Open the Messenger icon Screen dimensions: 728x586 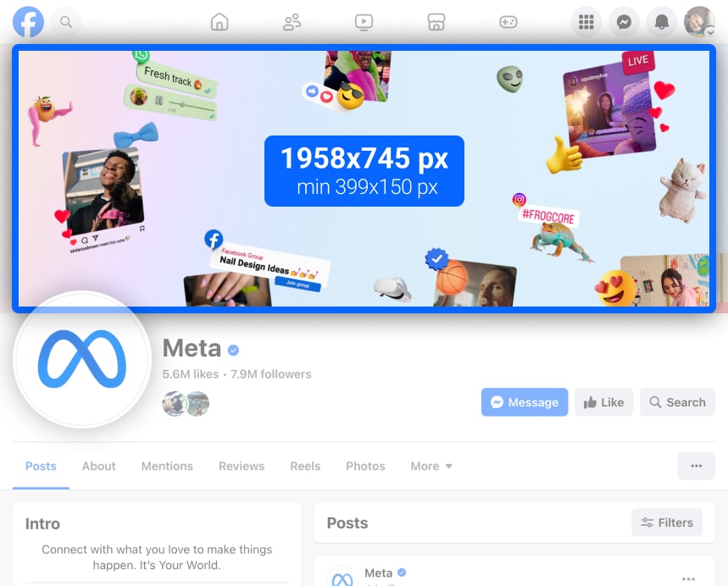click(x=624, y=22)
